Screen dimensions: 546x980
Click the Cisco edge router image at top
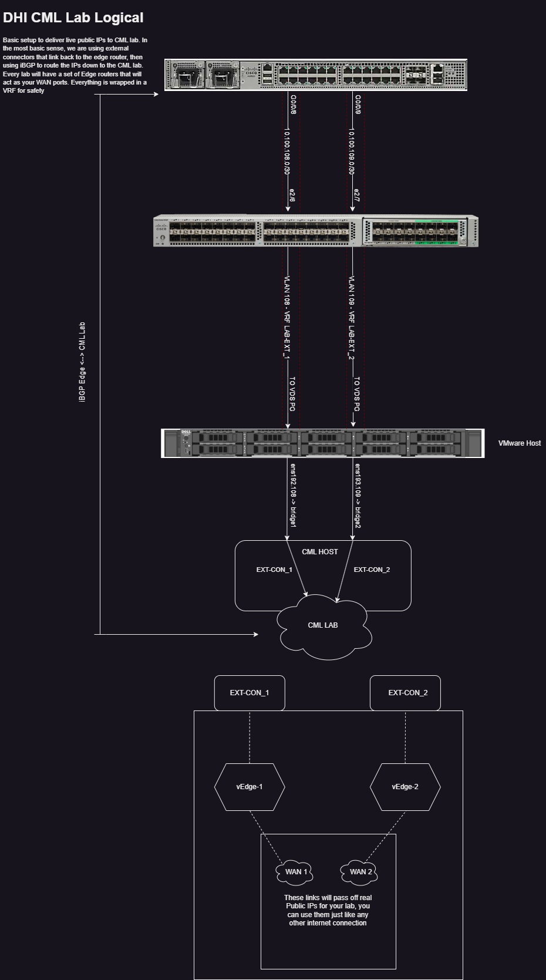[x=315, y=75]
